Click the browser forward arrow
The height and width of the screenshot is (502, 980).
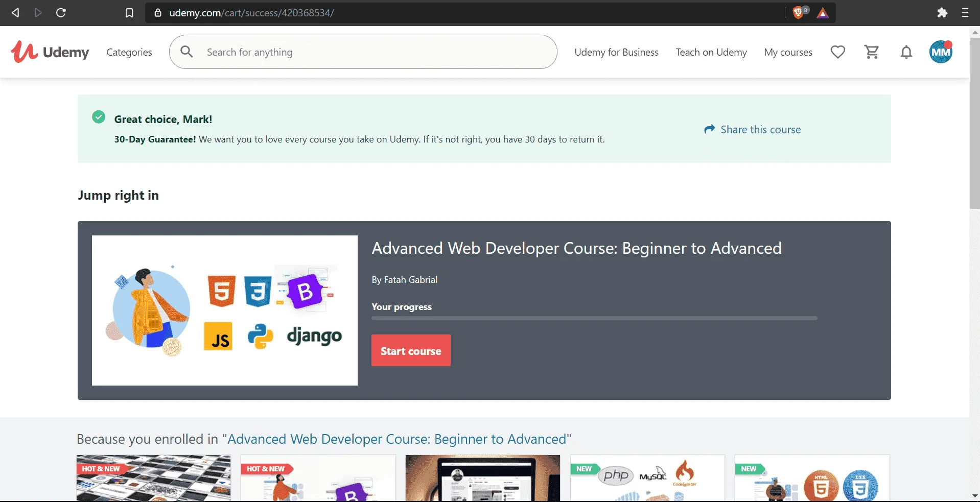pos(38,13)
